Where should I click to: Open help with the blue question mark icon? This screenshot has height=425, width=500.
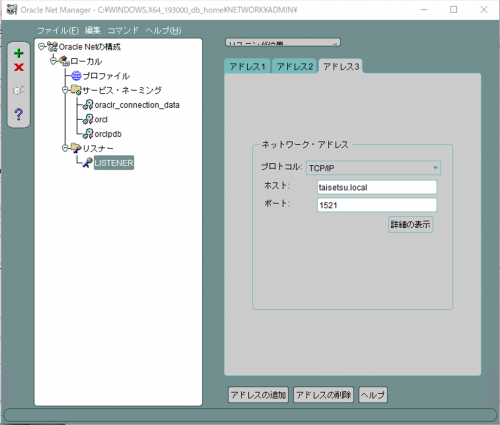pyautogui.click(x=19, y=114)
